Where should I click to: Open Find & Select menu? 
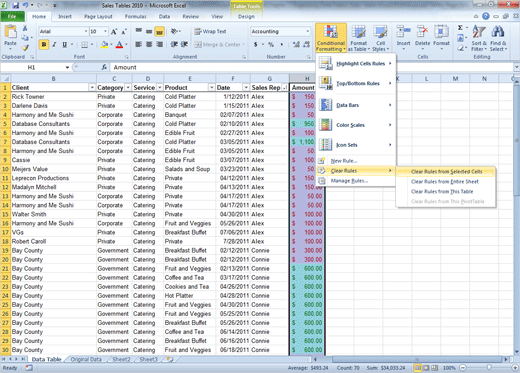[498, 38]
